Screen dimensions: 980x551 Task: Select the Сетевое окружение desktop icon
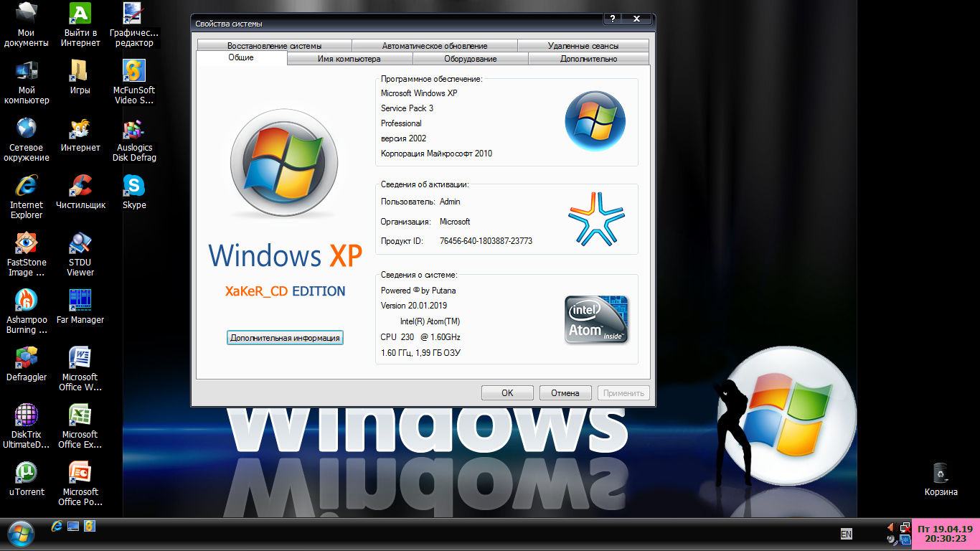pos(27,140)
